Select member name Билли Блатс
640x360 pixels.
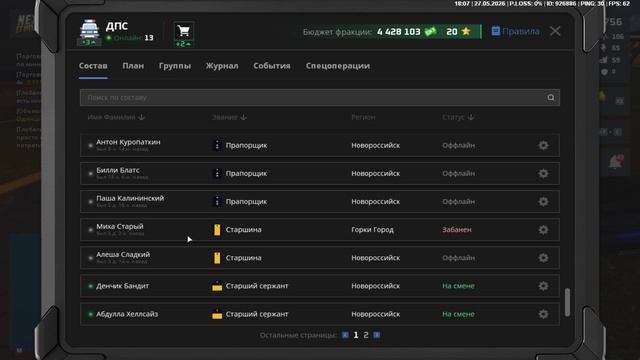pos(118,170)
